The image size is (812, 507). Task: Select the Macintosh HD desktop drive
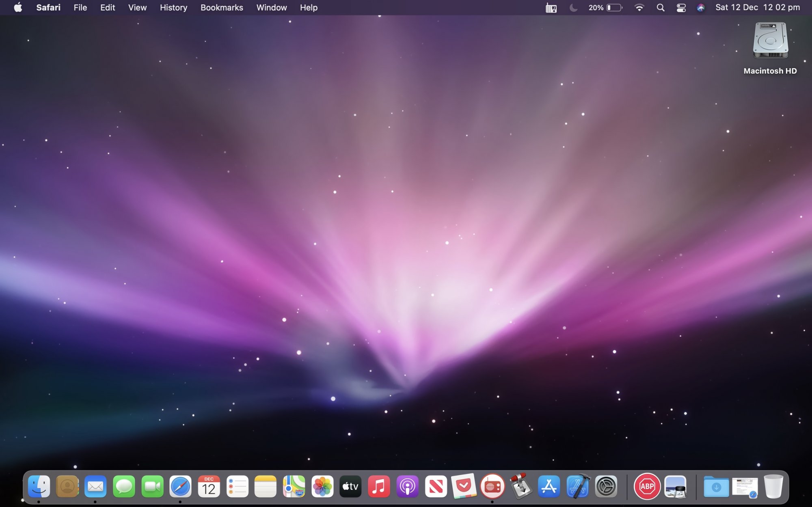[770, 45]
